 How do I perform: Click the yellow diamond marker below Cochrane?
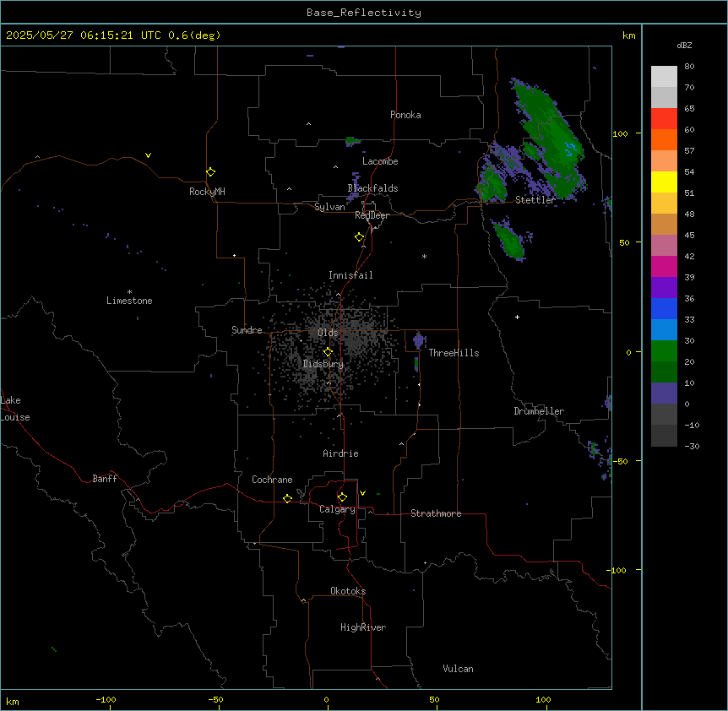coord(287,498)
